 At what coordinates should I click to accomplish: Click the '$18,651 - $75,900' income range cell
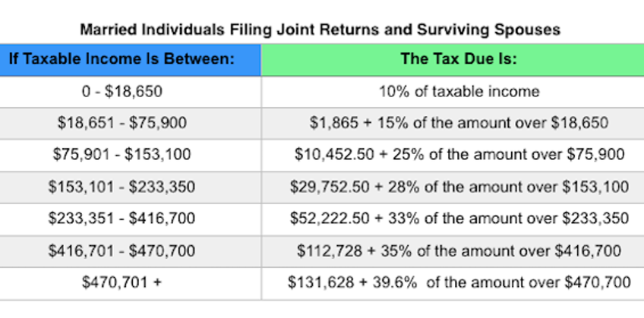click(122, 123)
